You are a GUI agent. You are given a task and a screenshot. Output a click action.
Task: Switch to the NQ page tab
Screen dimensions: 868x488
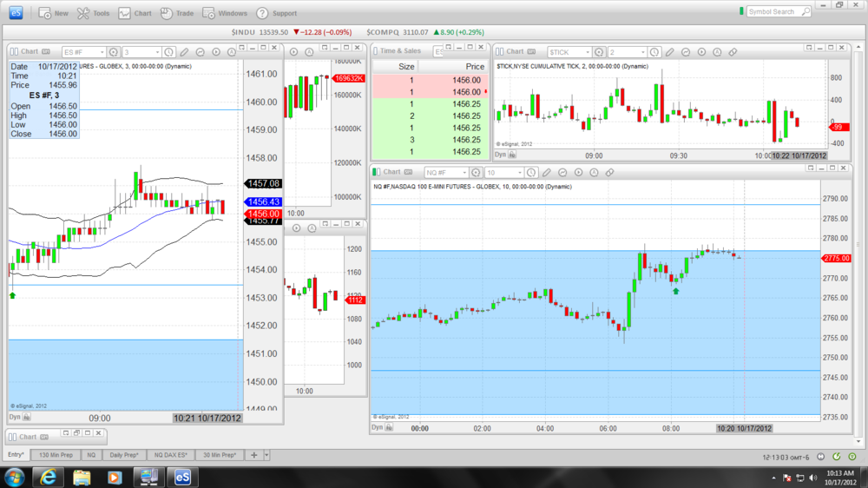tap(91, 455)
